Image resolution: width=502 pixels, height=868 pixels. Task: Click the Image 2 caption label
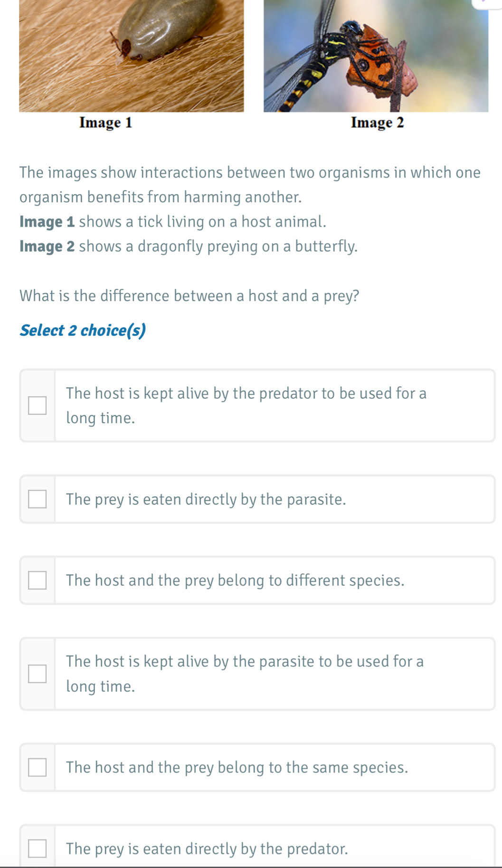click(378, 123)
